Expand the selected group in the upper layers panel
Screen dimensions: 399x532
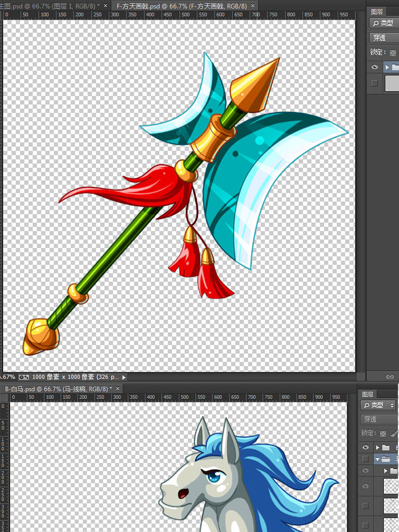(387, 67)
